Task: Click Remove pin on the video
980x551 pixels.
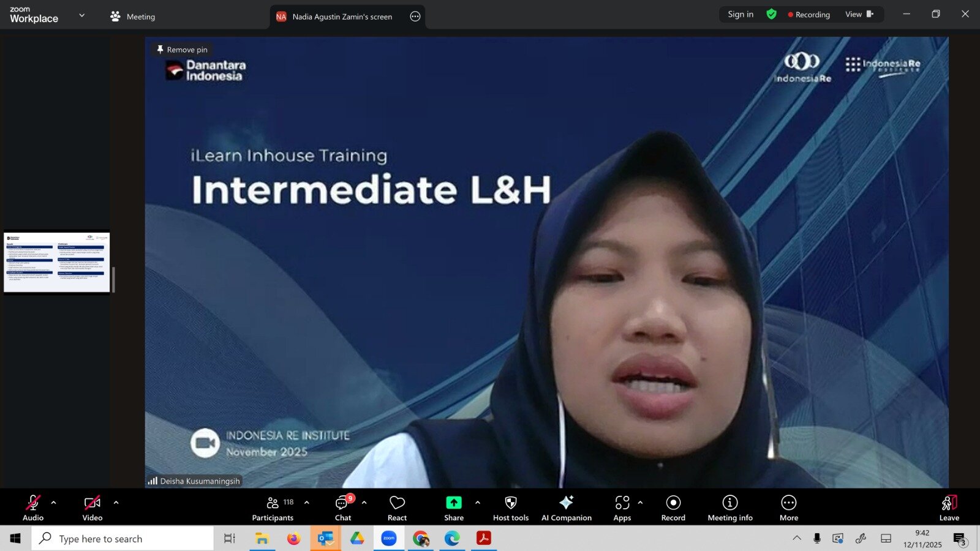Action: pyautogui.click(x=182, y=50)
